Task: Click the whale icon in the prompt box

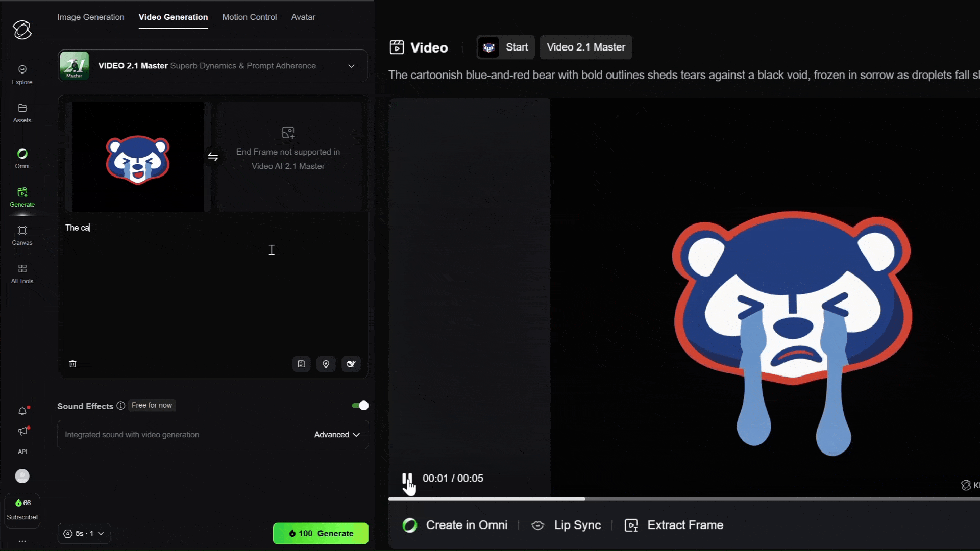Action: [351, 364]
